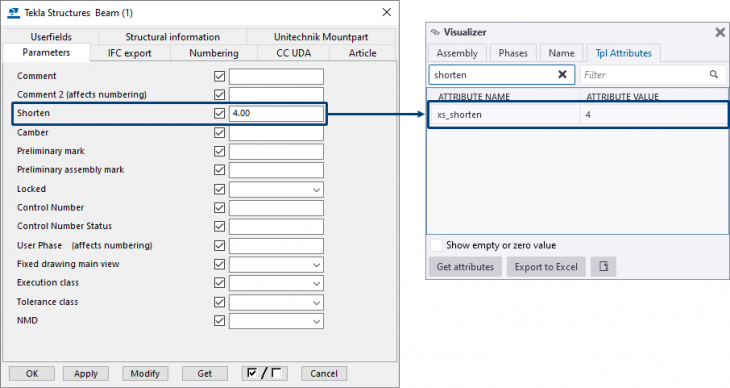
Task: Click the attribute value 4 cell
Action: 652,115
